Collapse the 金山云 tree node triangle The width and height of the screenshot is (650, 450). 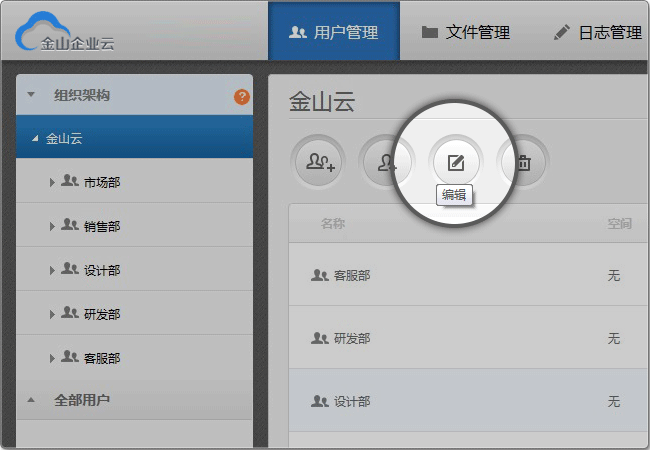35,138
